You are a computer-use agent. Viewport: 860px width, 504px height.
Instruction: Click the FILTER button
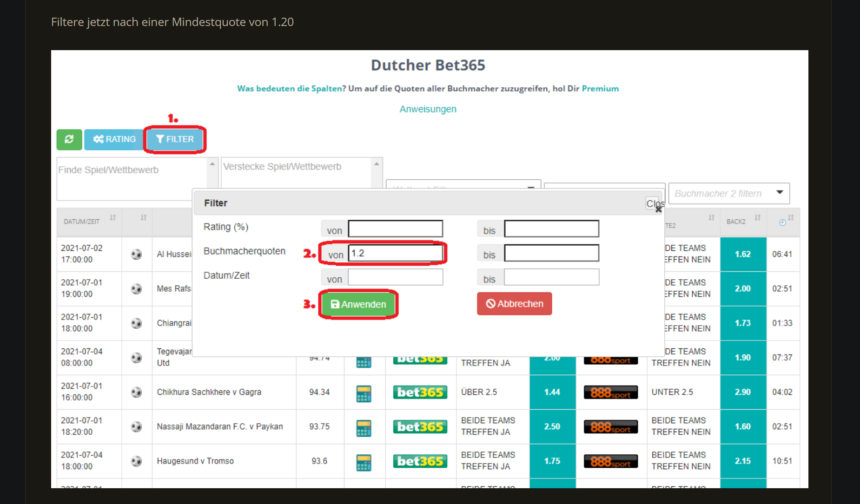[175, 139]
